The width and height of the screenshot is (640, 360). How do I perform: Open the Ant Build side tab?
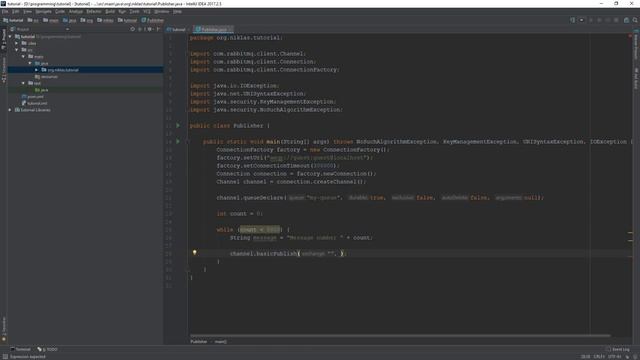pos(636,78)
